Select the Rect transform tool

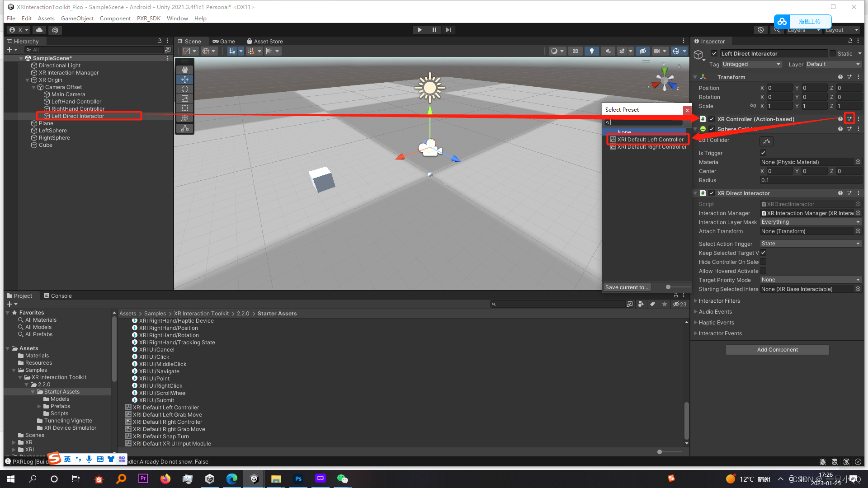tap(184, 108)
